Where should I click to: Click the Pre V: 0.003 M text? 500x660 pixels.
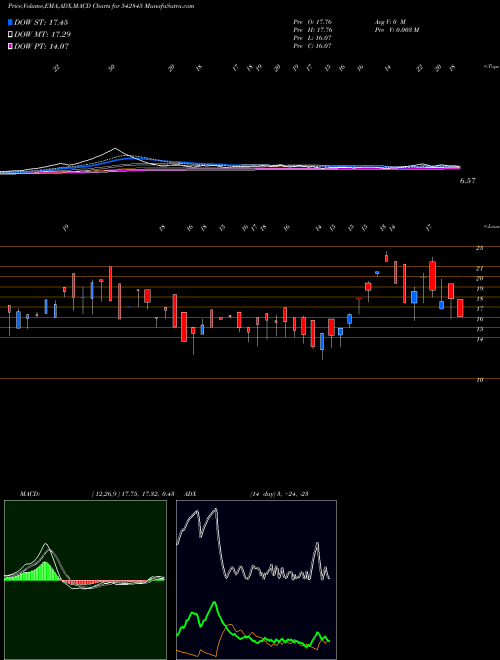pyautogui.click(x=396, y=30)
